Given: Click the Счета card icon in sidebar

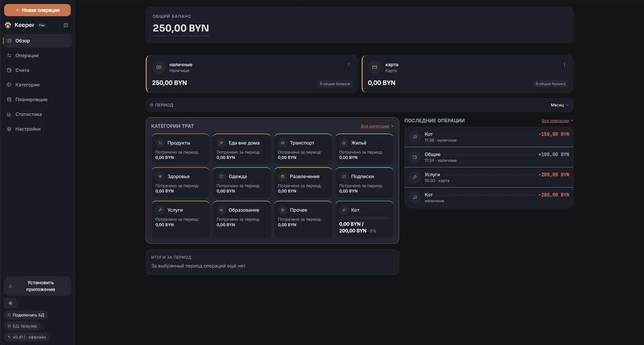Looking at the screenshot, I should (x=9, y=70).
